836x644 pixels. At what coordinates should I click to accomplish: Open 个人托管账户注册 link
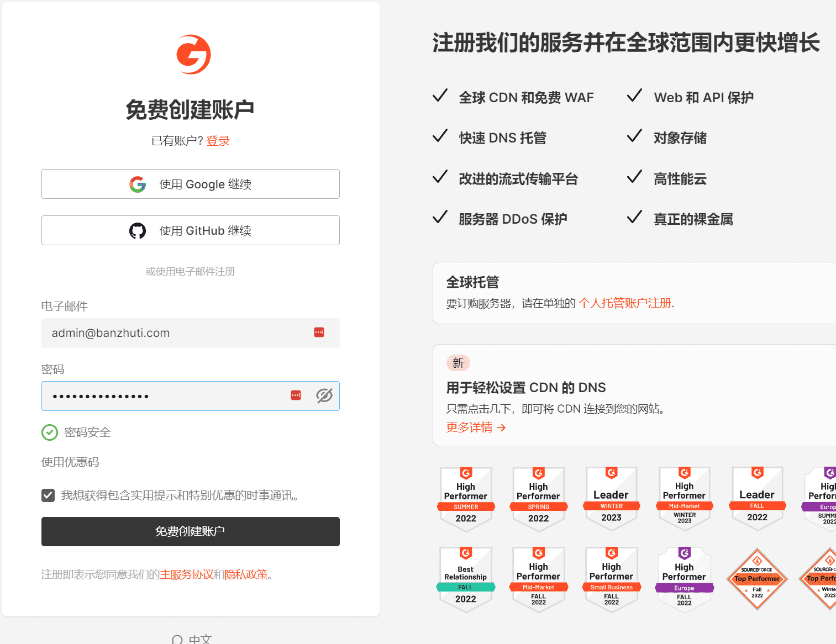point(624,303)
